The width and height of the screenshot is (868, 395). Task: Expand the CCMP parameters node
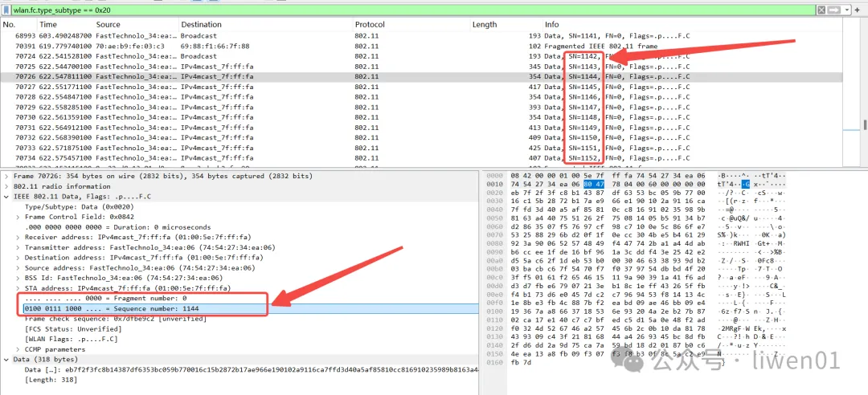point(18,349)
